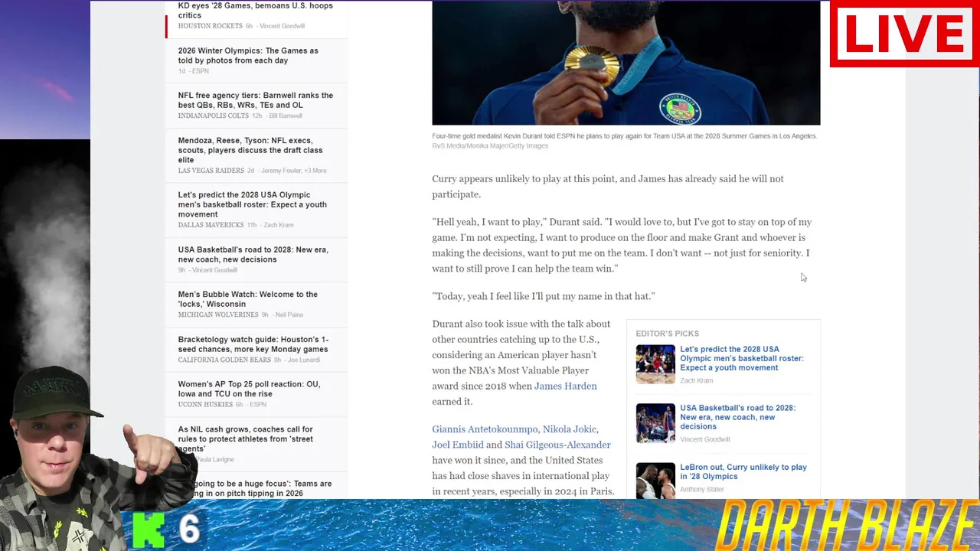Click 'Anthony Slater' byline in Editor's Picks
Viewport: 980px width, 551px height.
pos(702,490)
